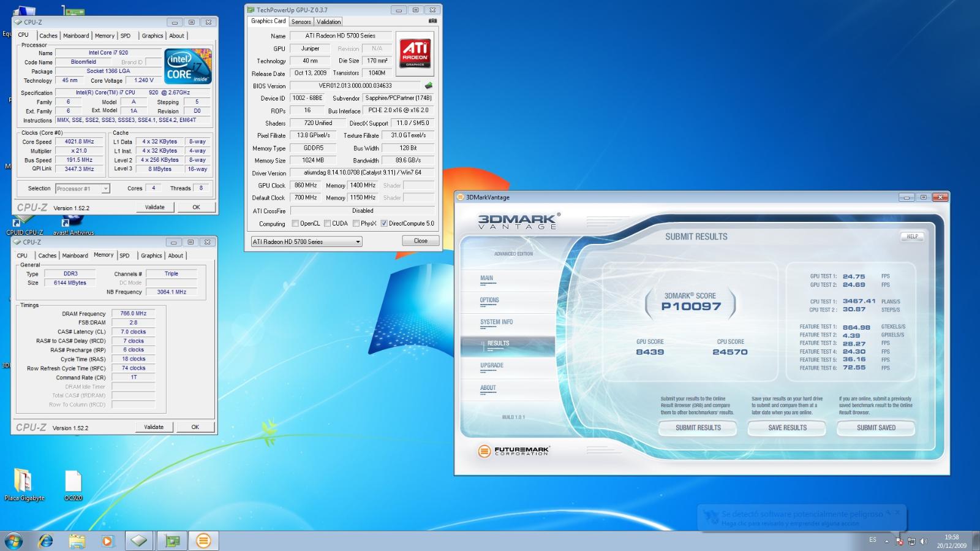This screenshot has width=980, height=551.
Task: Click the P10097 3DMark score
Action: point(691,306)
